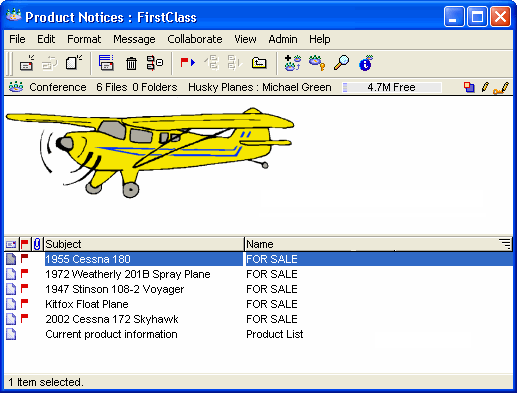The height and width of the screenshot is (394, 517).
Task: Select the 2002 Cessna 172 Skyhawk message
Action: tap(112, 319)
